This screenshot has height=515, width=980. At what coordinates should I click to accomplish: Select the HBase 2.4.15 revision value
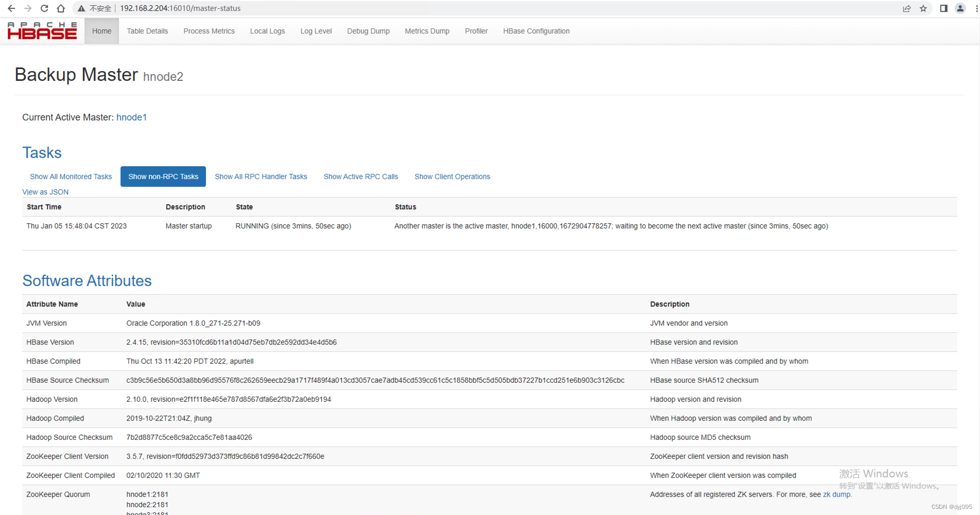pyautogui.click(x=232, y=342)
